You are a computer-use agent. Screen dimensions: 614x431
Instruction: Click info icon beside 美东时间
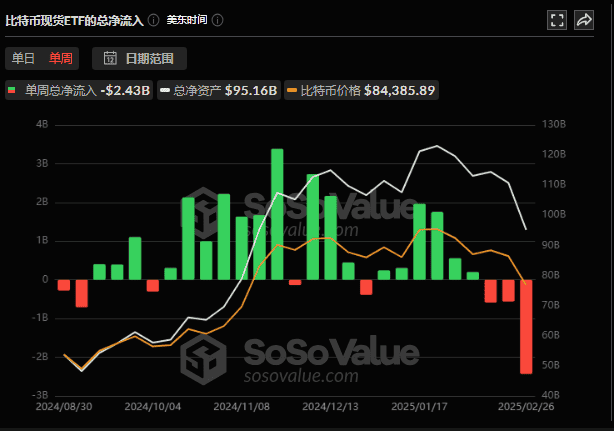[217, 20]
